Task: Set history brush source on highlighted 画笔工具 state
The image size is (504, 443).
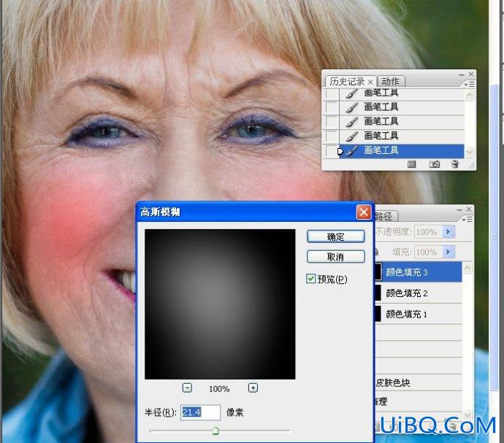Action: click(332, 150)
